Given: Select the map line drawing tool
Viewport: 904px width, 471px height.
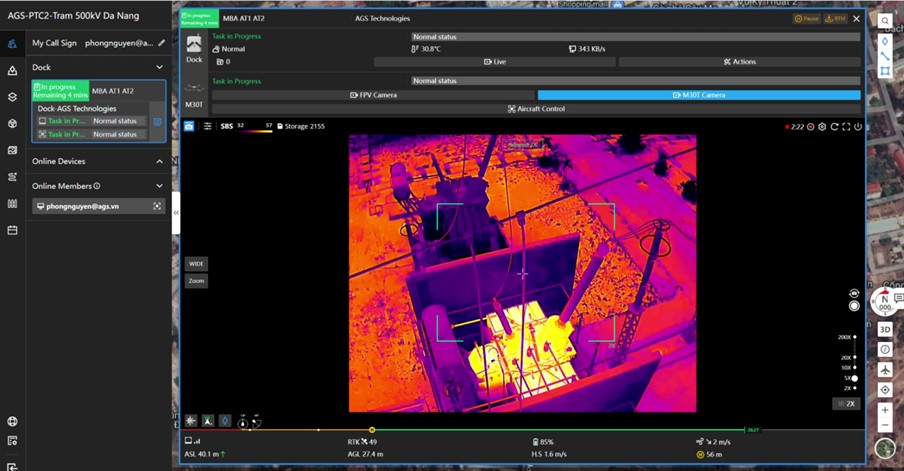Looking at the screenshot, I should pyautogui.click(x=885, y=56).
